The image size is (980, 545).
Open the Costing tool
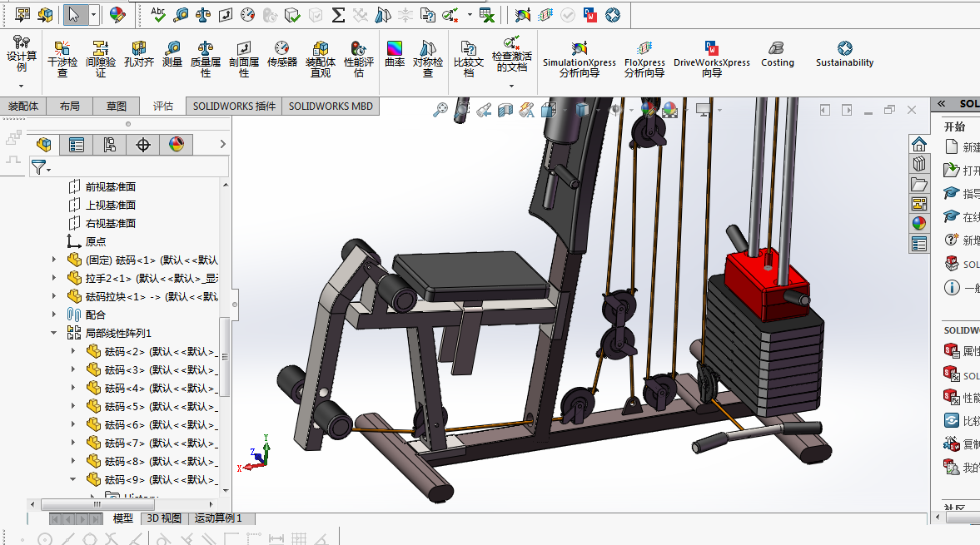(778, 54)
